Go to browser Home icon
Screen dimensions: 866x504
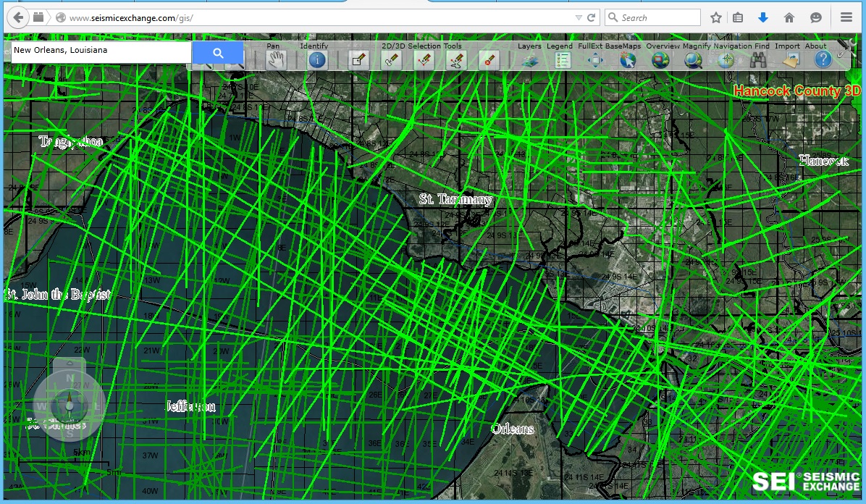pos(789,17)
